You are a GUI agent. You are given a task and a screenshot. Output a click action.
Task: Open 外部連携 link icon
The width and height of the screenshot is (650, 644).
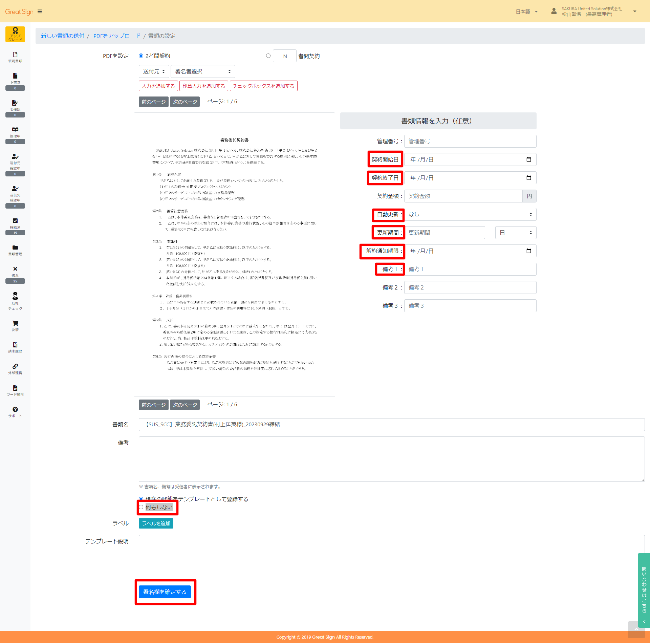pyautogui.click(x=15, y=368)
